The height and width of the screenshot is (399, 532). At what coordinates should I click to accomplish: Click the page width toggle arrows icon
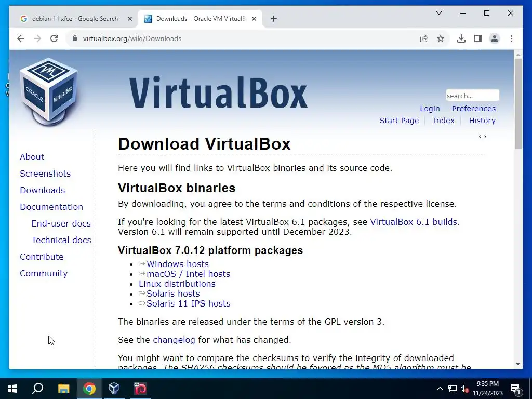483,137
